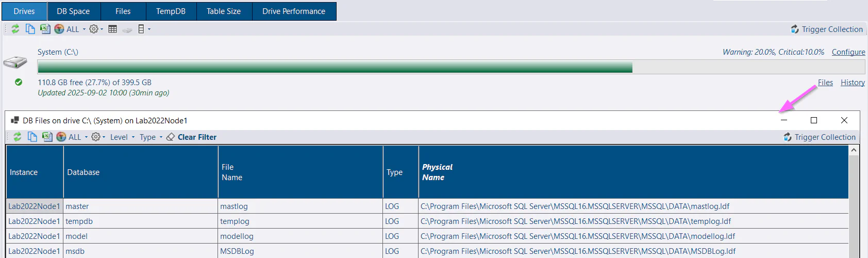Open the Drive Performance tab
The height and width of the screenshot is (258, 868).
pyautogui.click(x=294, y=11)
